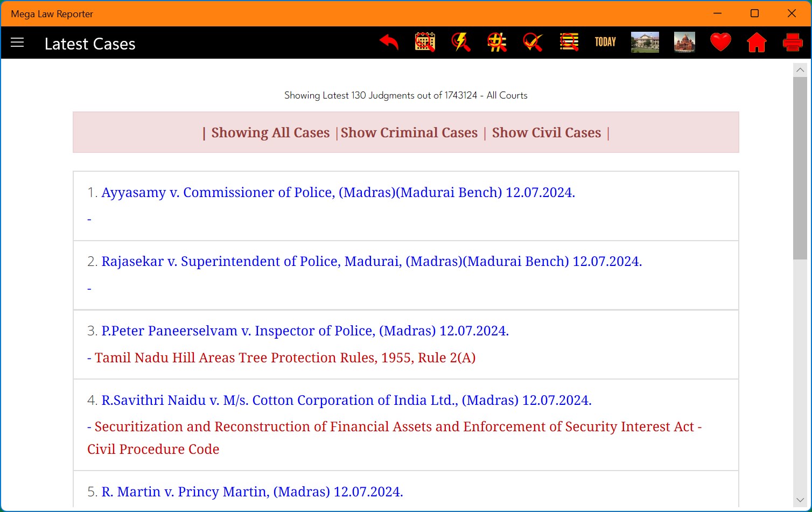This screenshot has width=812, height=512.
Task: Open the red domed court building thumbnail
Action: (x=684, y=42)
